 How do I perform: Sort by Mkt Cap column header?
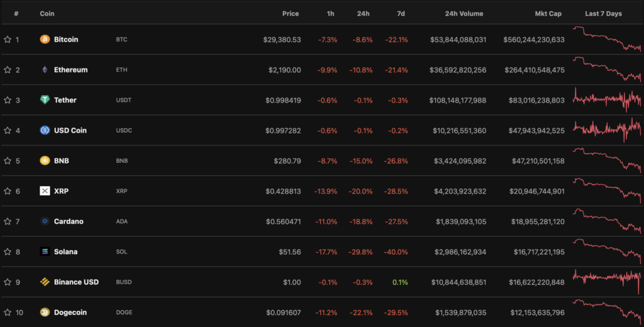(548, 13)
